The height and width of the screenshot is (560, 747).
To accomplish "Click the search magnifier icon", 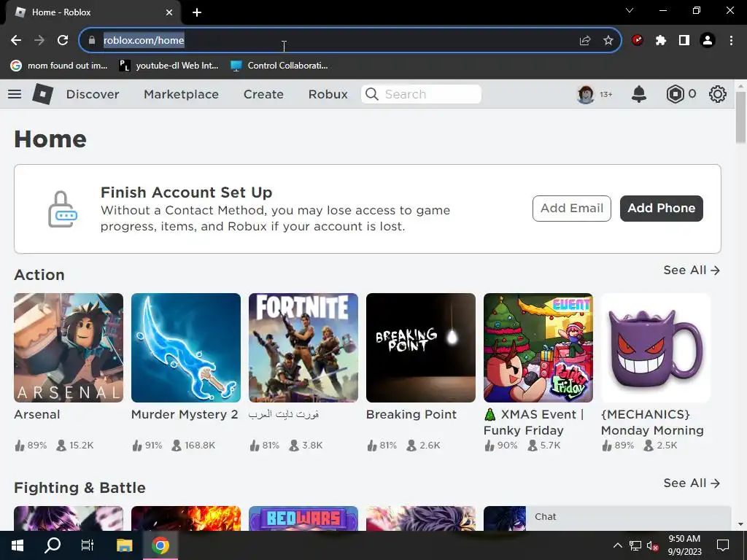I will pos(372,94).
